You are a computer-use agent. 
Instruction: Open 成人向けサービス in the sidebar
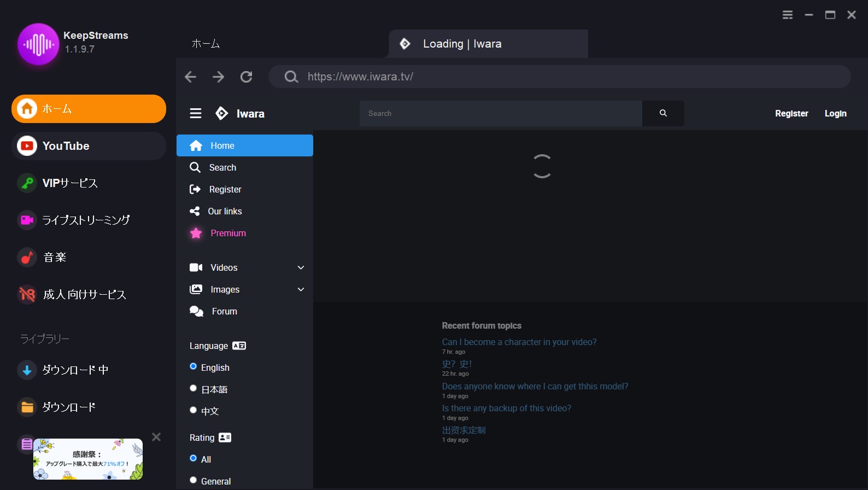(x=89, y=294)
